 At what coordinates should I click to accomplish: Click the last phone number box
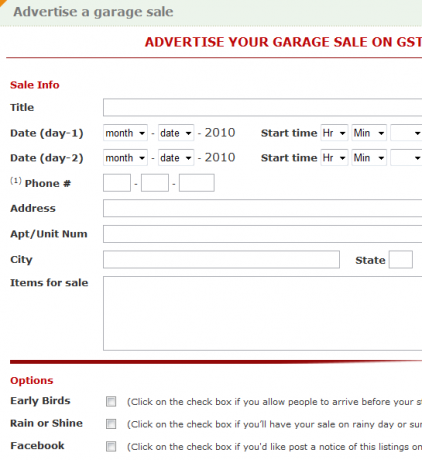tap(197, 183)
